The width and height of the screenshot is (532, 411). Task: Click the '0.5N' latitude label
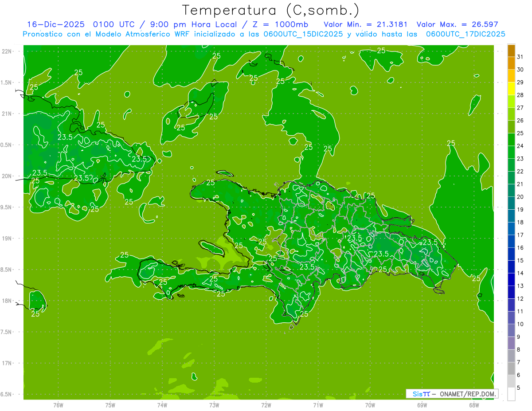[x=6, y=145]
